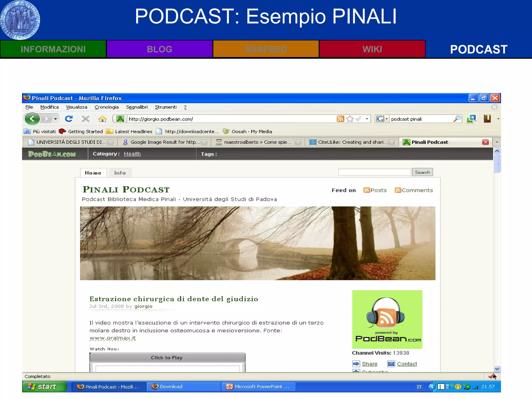Open the Segnalibri menu
This screenshot has height=399, width=532.
tap(137, 107)
